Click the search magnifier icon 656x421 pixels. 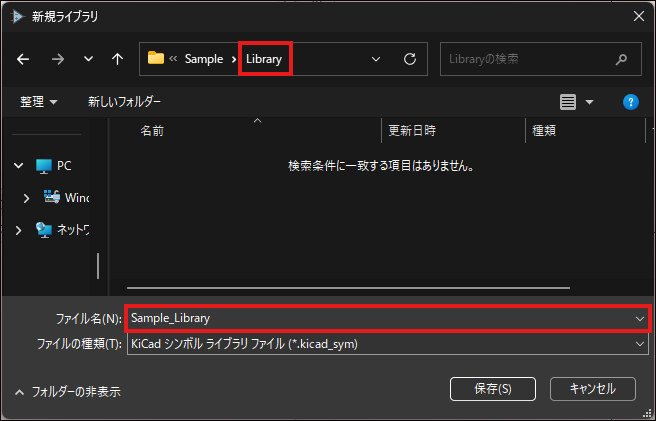pos(622,59)
